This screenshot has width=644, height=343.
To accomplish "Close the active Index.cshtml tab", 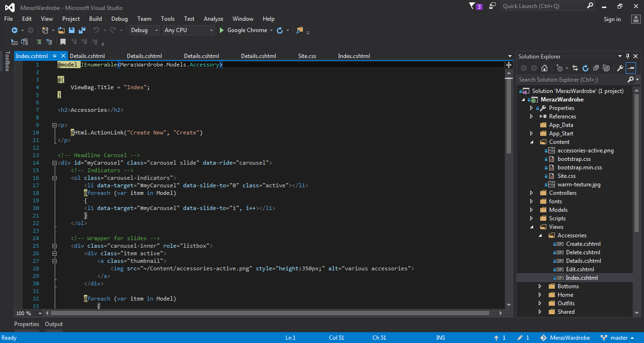I will [x=64, y=56].
